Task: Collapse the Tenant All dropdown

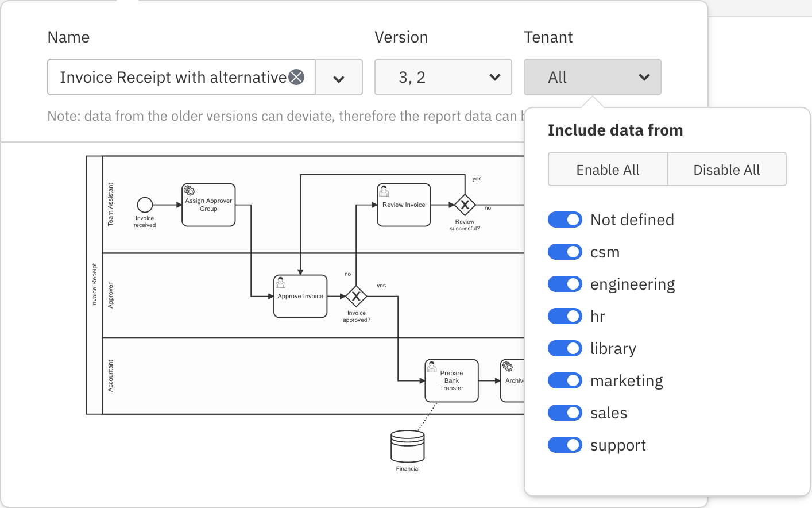Action: 592,78
